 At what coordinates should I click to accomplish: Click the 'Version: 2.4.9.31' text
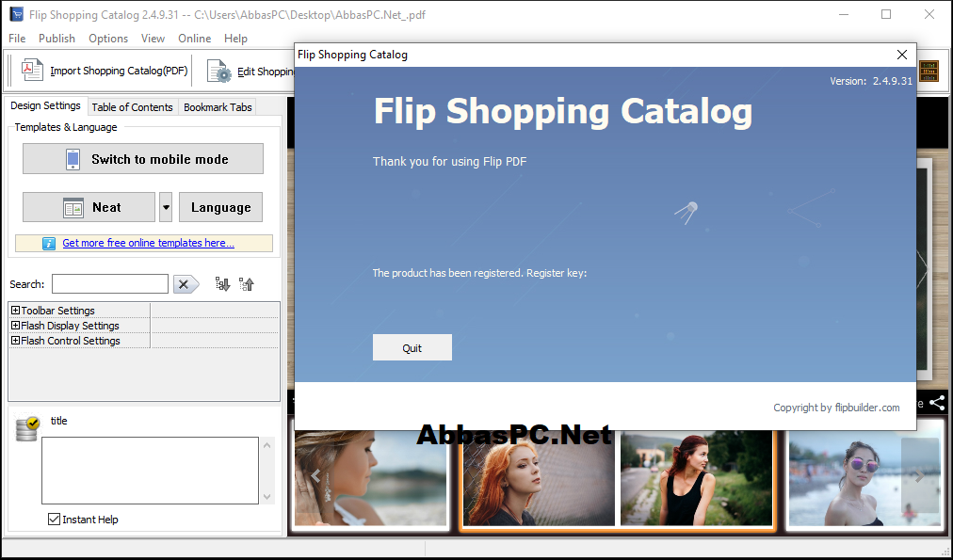pos(871,81)
